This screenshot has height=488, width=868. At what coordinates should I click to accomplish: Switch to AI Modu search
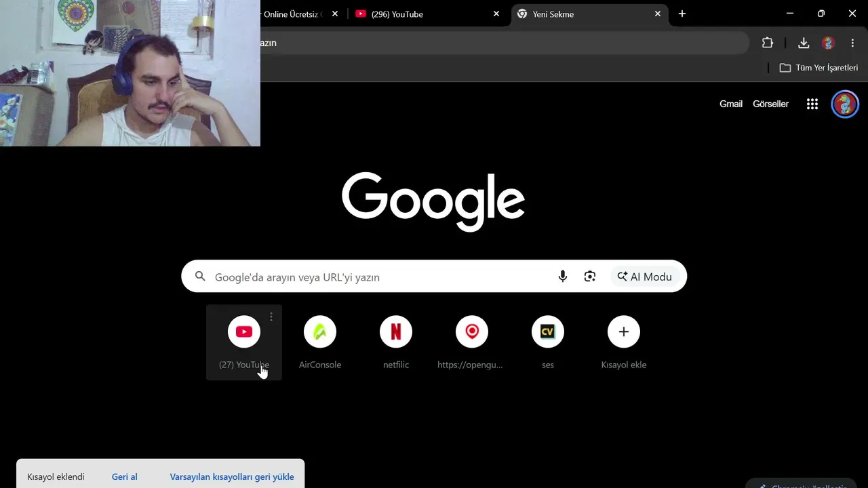pos(645,277)
